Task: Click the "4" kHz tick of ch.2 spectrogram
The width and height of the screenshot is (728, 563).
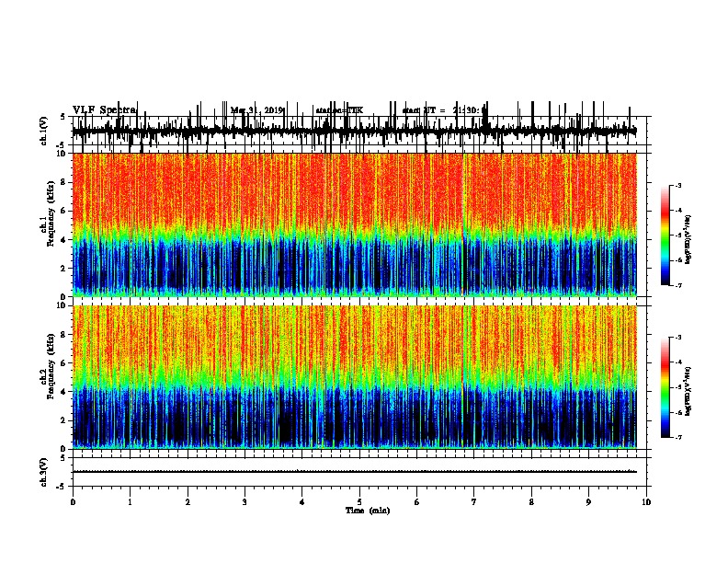Action: [64, 392]
